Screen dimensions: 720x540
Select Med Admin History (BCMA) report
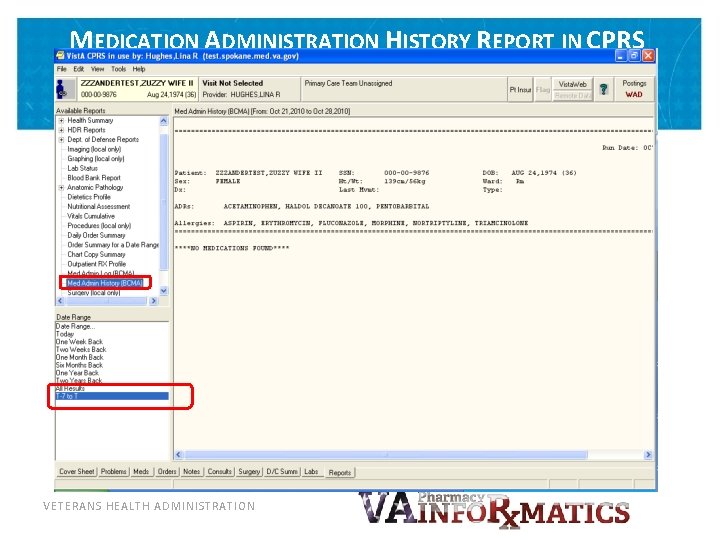pos(105,283)
